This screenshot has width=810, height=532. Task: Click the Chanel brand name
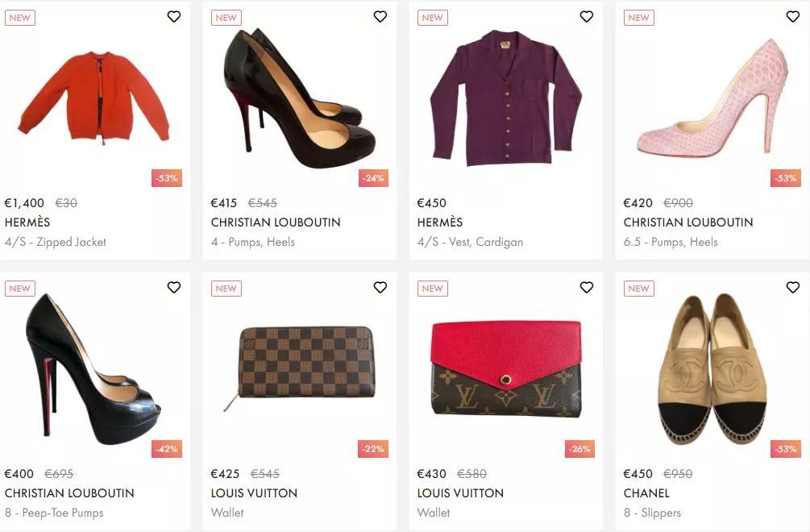(646, 493)
